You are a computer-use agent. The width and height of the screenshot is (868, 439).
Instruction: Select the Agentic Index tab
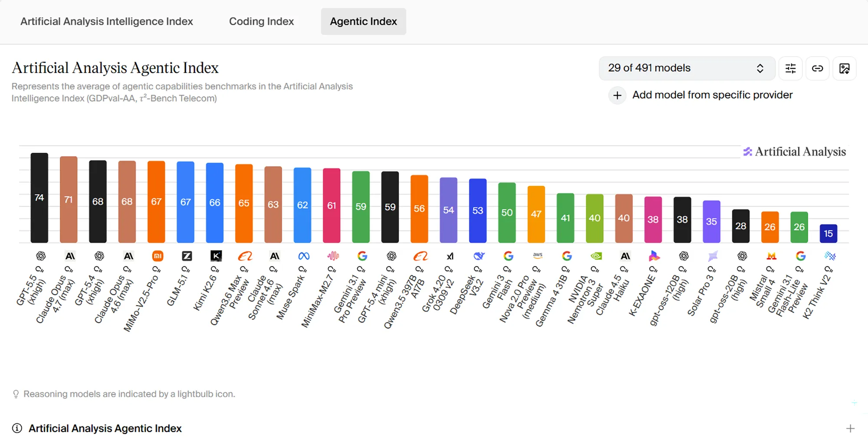click(x=363, y=21)
